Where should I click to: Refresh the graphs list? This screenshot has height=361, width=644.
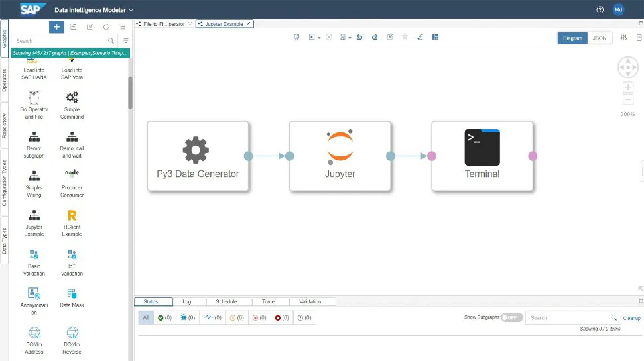106,27
